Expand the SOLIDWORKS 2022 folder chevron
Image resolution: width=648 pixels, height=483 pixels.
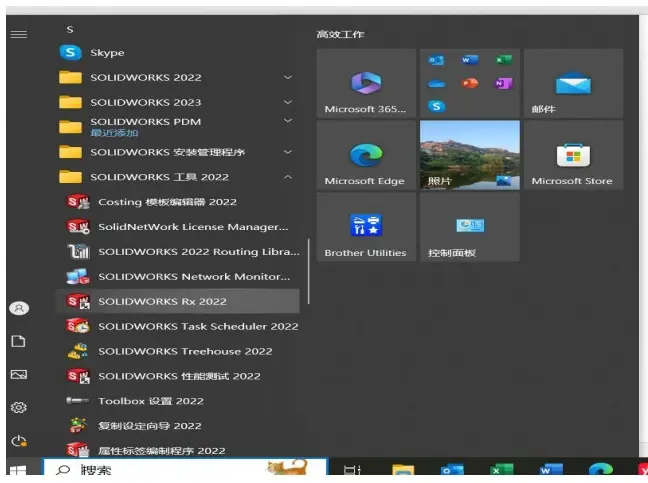pos(288,77)
